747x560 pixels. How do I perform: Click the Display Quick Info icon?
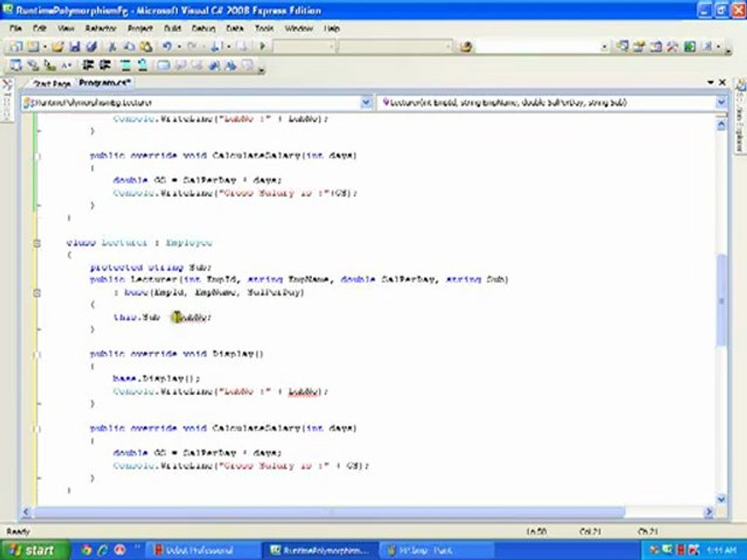click(x=49, y=65)
